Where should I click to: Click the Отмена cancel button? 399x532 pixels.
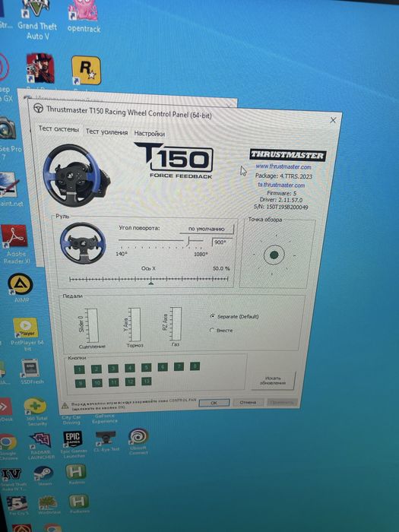point(248,402)
